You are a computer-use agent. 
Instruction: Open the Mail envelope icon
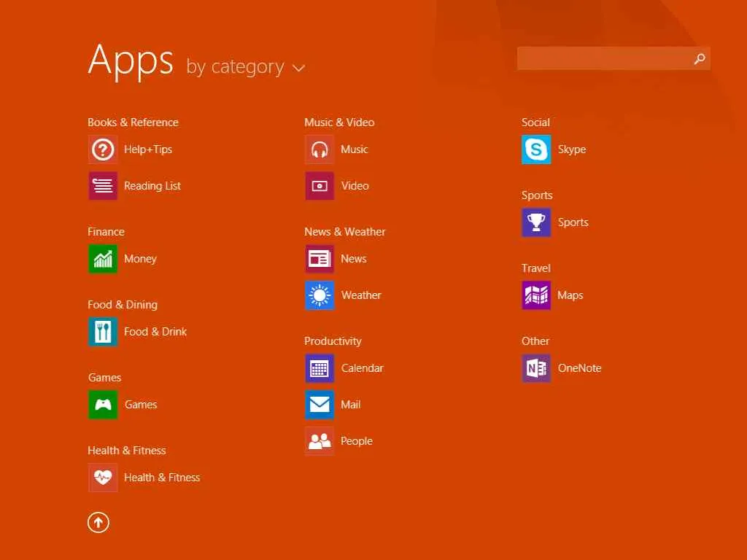(320, 405)
